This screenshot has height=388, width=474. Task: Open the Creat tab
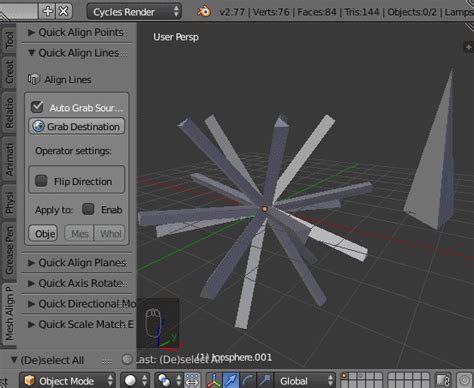point(9,72)
